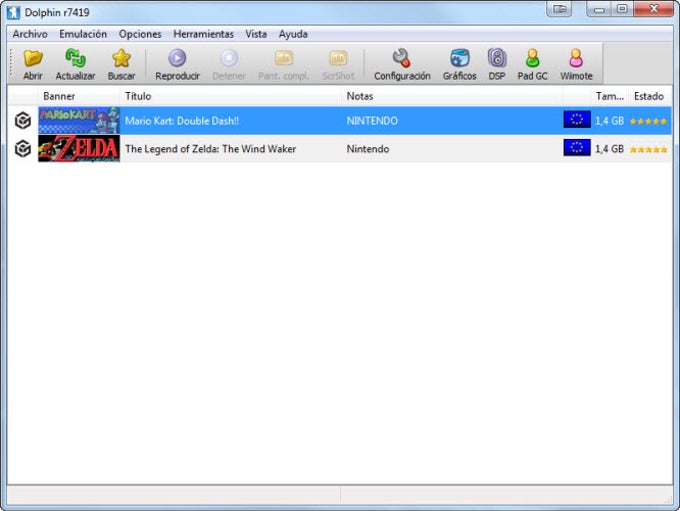
Task: Click the ScrShot screenshot icon
Action: click(x=338, y=58)
